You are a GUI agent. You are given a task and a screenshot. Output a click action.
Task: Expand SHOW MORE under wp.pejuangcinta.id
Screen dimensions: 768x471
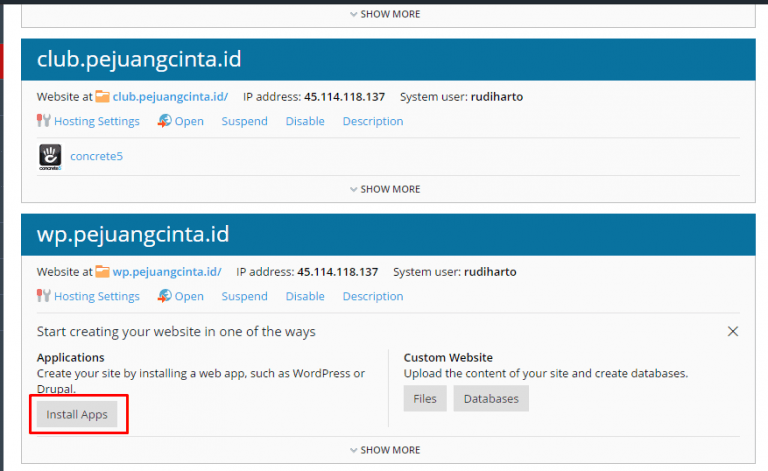coord(385,450)
